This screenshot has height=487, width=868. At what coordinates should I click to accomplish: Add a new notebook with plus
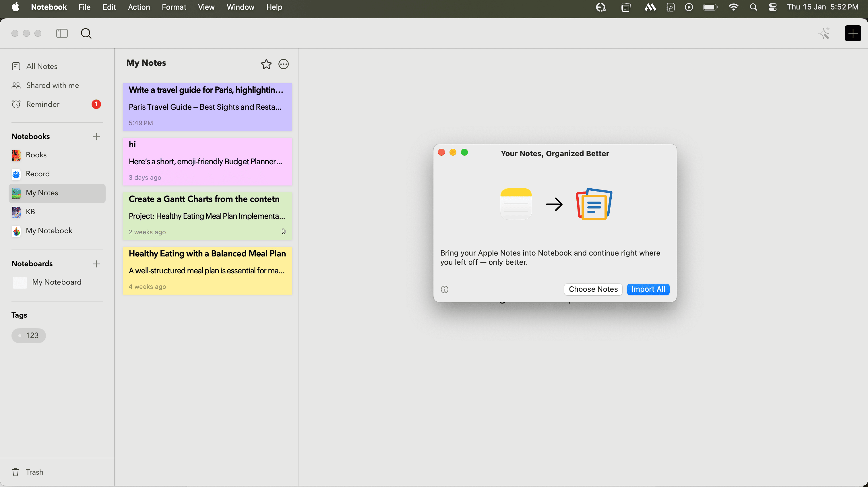(96, 136)
